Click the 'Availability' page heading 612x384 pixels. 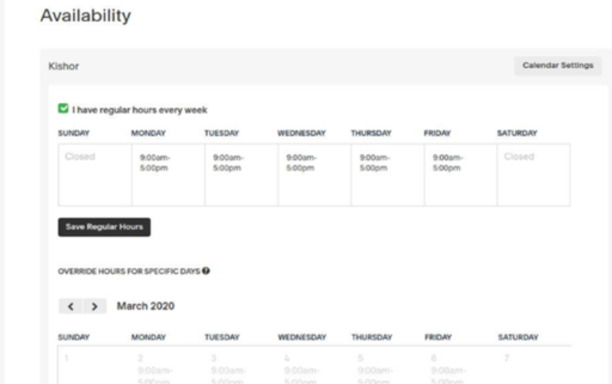tap(85, 16)
